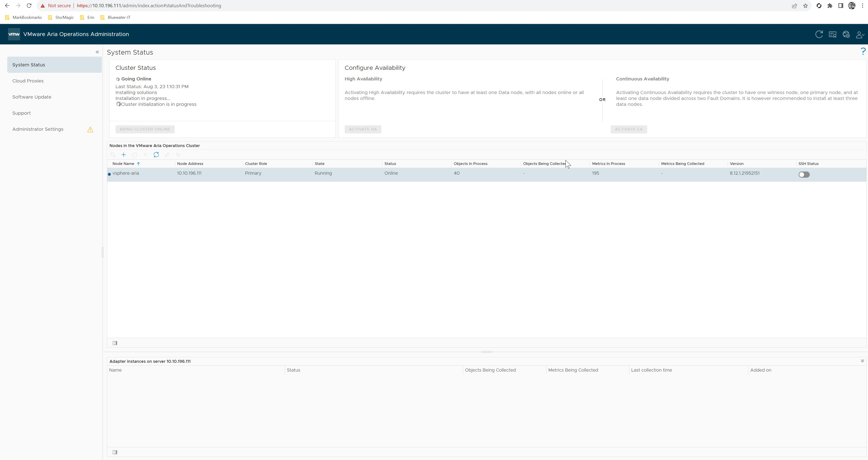The width and height of the screenshot is (868, 460).
Task: Click the sidebar splitter handle
Action: tap(102, 252)
